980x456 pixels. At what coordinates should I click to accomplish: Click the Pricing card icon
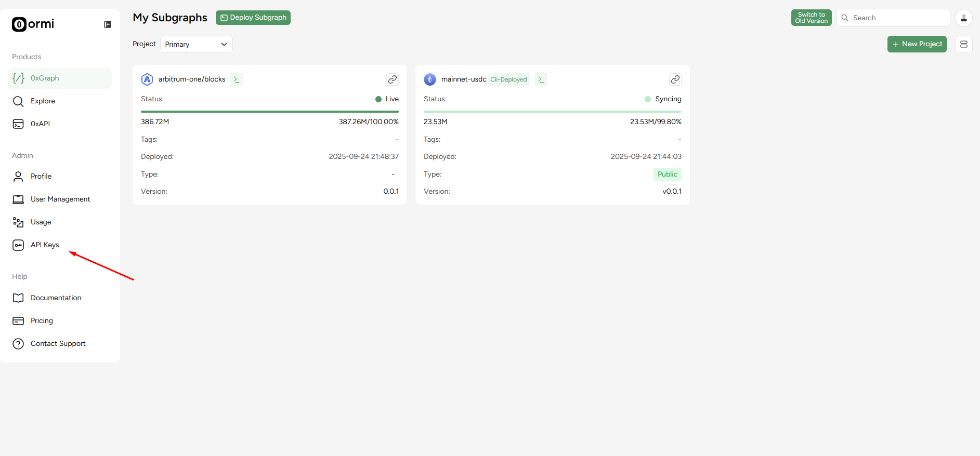[18, 321]
